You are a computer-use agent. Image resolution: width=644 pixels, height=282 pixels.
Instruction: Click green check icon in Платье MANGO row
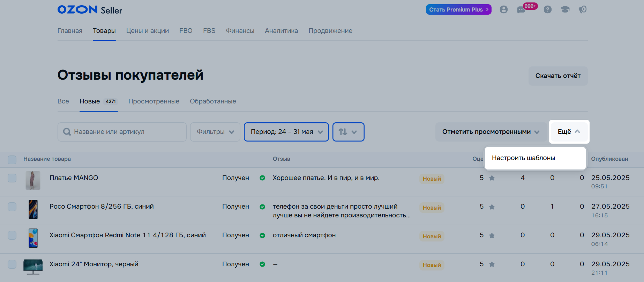[x=262, y=178]
